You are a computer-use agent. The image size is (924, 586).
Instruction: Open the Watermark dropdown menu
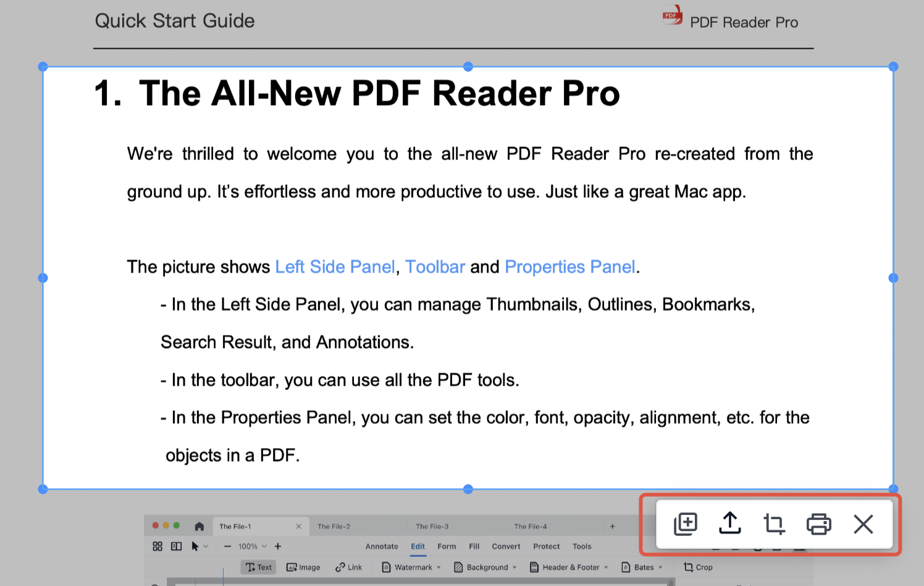click(x=412, y=567)
